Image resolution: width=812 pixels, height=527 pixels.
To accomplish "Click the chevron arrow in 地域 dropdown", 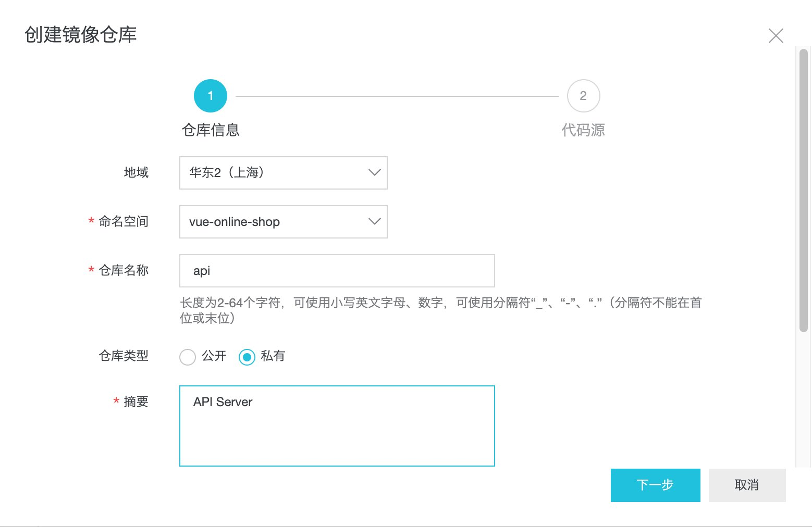I will click(374, 172).
